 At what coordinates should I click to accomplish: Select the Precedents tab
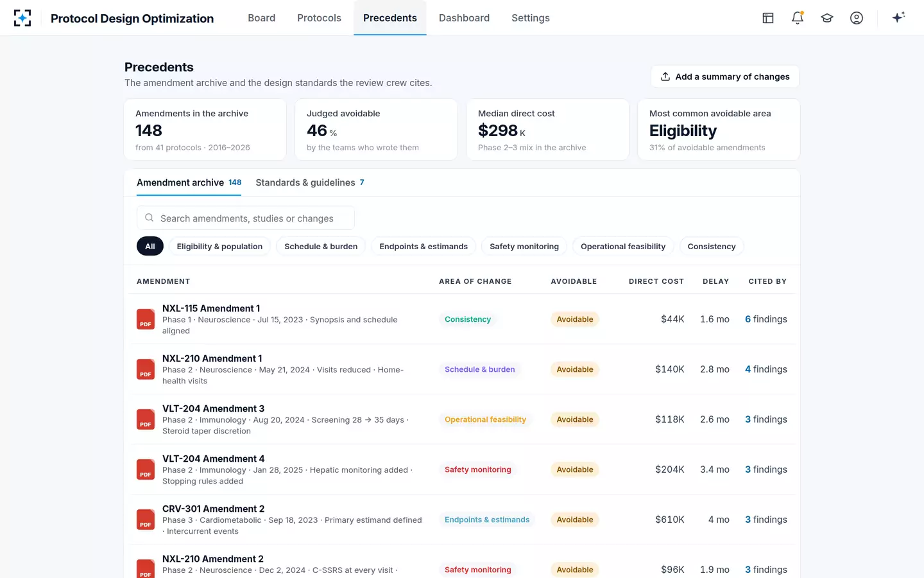click(390, 18)
